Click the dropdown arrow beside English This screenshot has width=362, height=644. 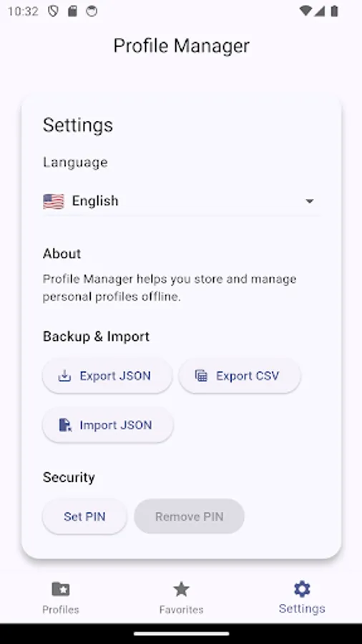(310, 201)
